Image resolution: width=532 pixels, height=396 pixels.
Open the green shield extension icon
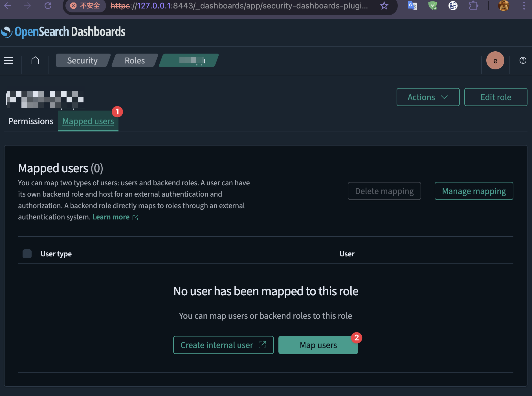pos(432,6)
